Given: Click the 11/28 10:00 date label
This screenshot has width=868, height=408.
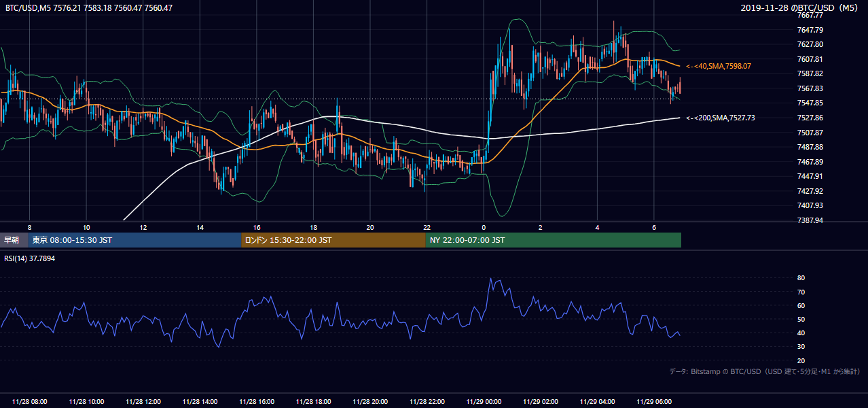Looking at the screenshot, I should click(x=86, y=402).
